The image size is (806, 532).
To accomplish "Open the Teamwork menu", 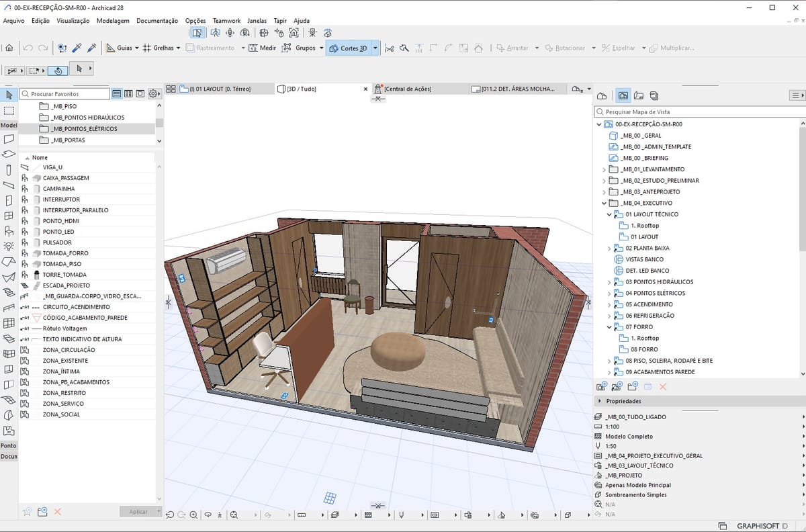I will pyautogui.click(x=226, y=21).
